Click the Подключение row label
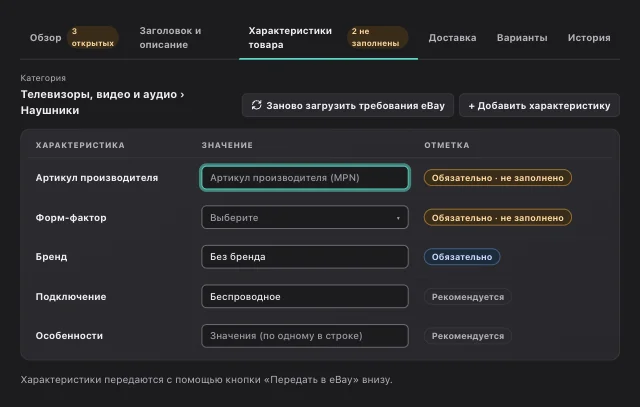This screenshot has height=407, width=640. pos(71,297)
